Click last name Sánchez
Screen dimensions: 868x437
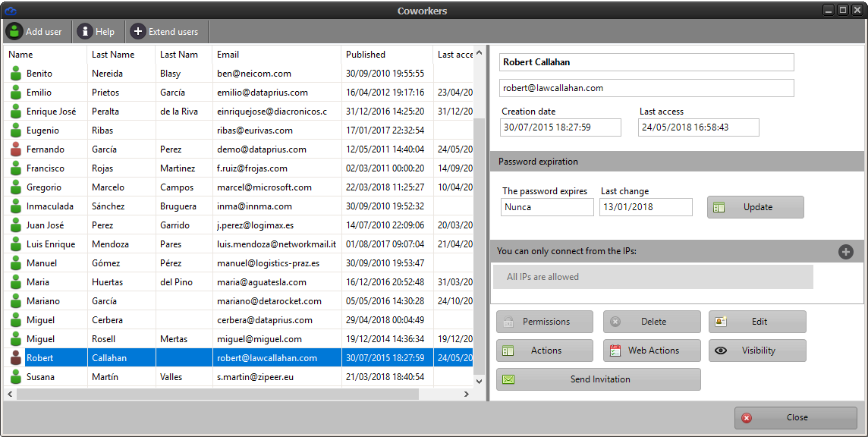[108, 206]
